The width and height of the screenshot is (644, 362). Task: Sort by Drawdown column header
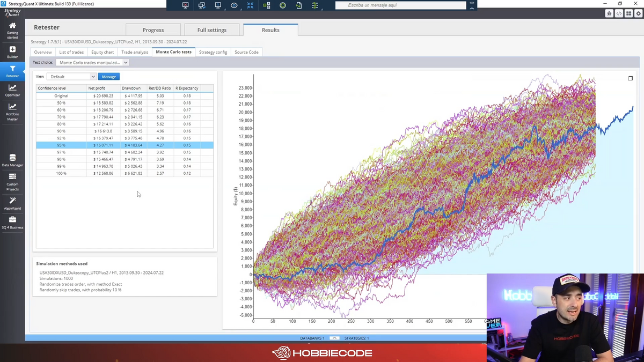(133, 88)
